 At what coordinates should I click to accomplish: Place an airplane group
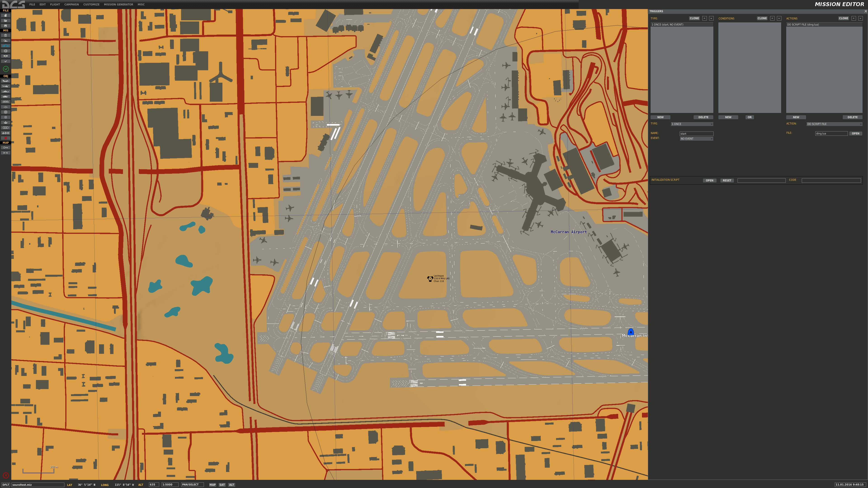pyautogui.click(x=5, y=81)
